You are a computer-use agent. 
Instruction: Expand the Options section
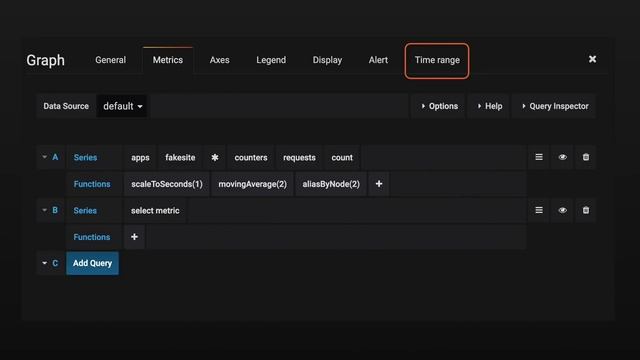pyautogui.click(x=439, y=106)
